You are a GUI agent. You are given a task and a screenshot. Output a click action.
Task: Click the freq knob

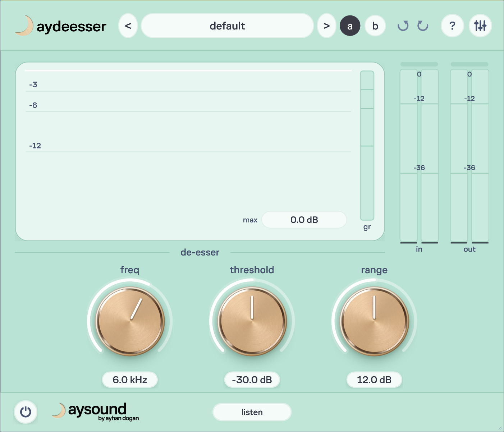130,321
